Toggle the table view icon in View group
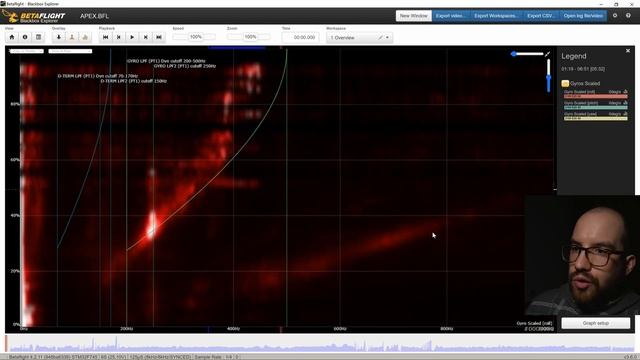Image resolution: width=640 pixels, height=360 pixels. [38, 37]
